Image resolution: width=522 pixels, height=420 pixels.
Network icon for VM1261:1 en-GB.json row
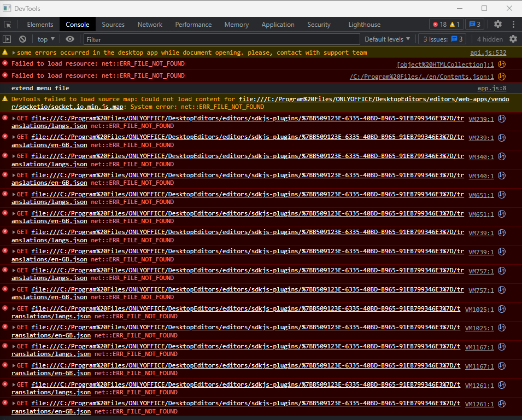502,404
